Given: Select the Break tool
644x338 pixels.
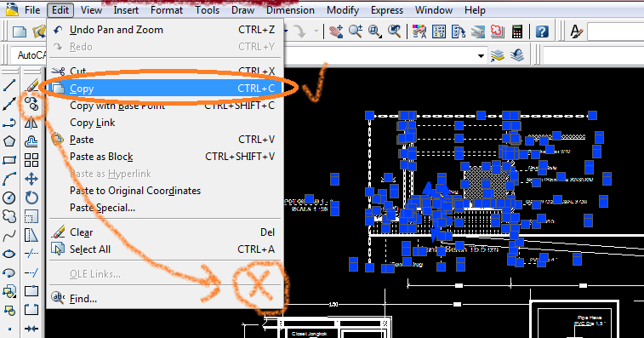Looking at the screenshot, I should coord(31,310).
